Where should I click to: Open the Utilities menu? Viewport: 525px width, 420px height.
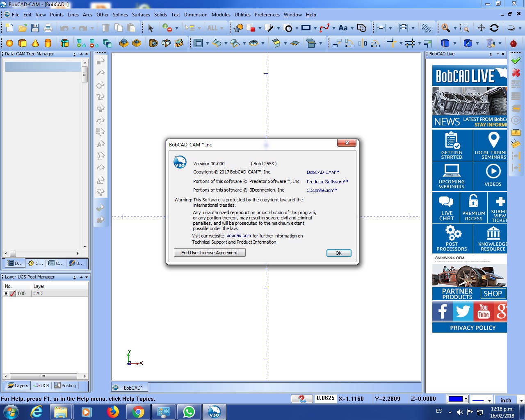pyautogui.click(x=242, y=15)
